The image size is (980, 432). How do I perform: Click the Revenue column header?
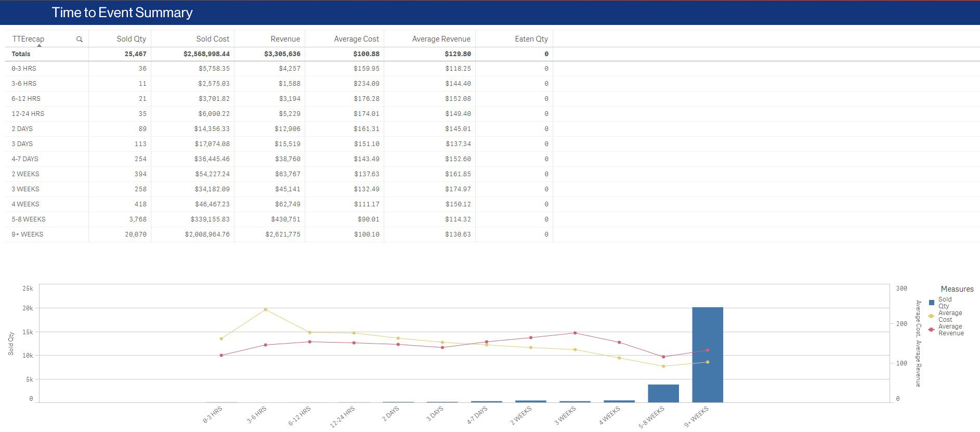point(285,39)
